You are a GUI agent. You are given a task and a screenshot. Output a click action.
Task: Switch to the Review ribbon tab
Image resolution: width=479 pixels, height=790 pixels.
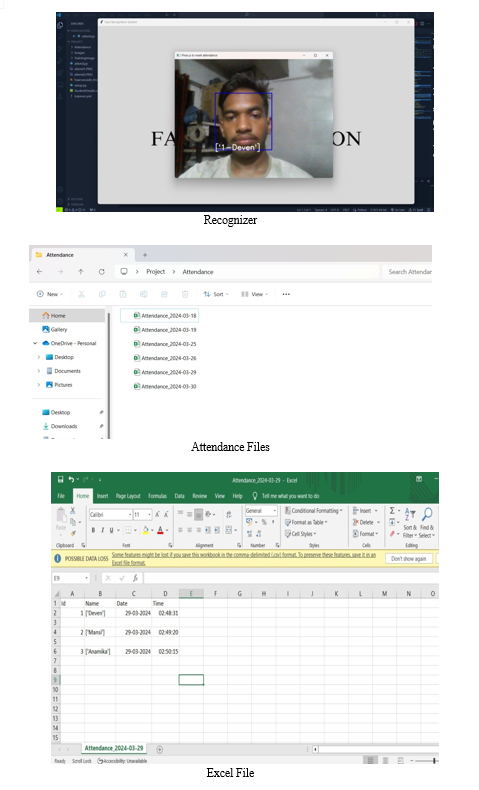pyautogui.click(x=199, y=496)
